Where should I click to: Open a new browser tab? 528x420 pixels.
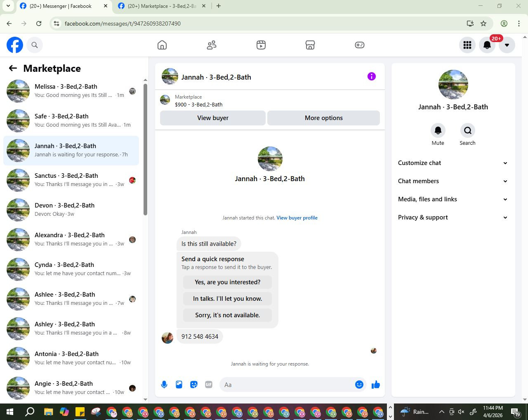(x=219, y=6)
